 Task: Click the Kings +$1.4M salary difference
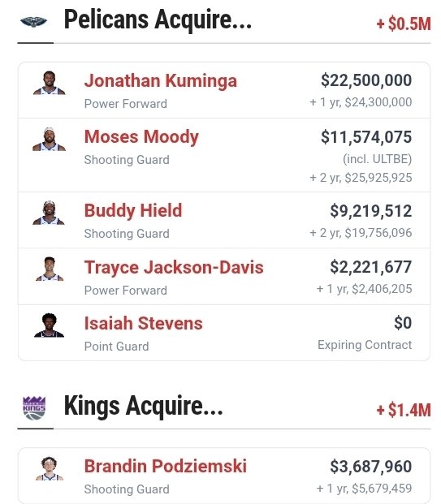[404, 410]
